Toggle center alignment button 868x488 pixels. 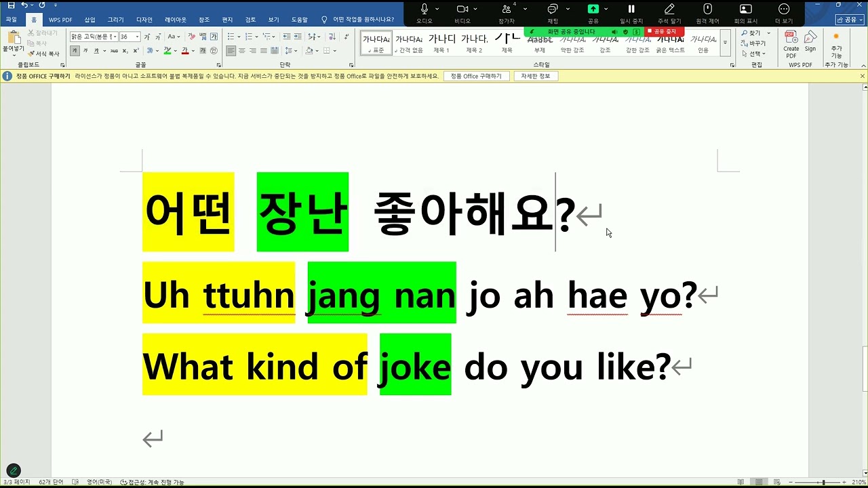click(x=242, y=51)
